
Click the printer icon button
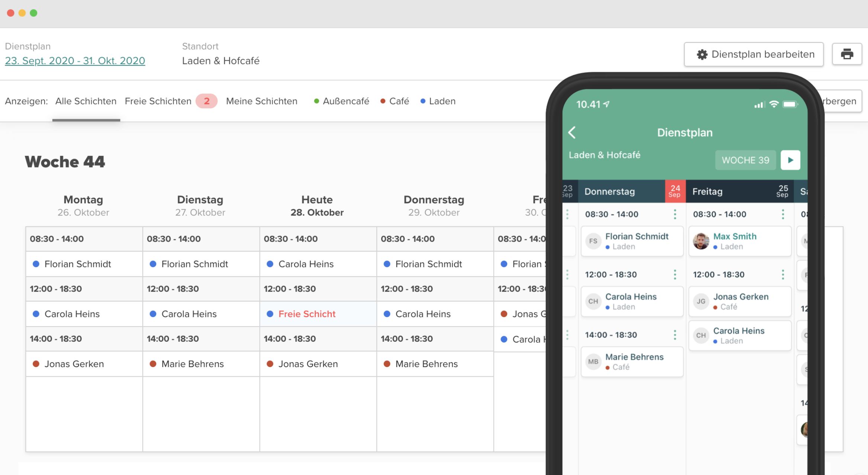(847, 54)
